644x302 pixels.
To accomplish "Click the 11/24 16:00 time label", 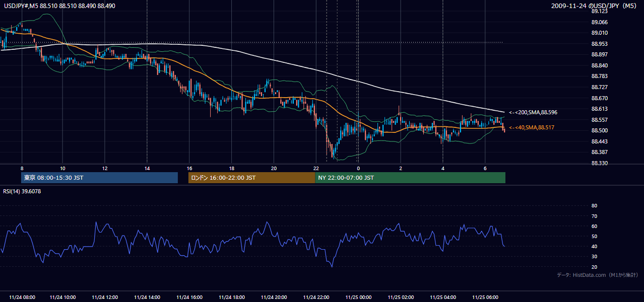I will 189,297.
